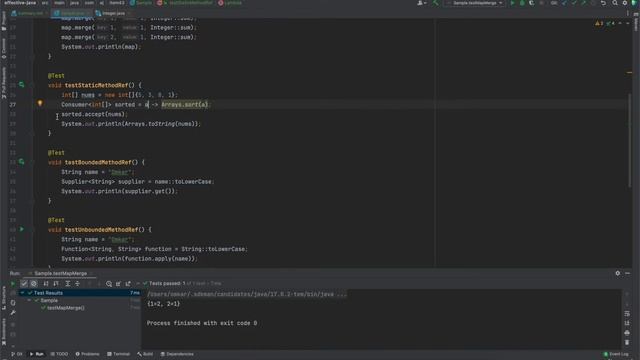
Task: Place cursor on sorted.accept(nums) line
Action: (x=94, y=114)
